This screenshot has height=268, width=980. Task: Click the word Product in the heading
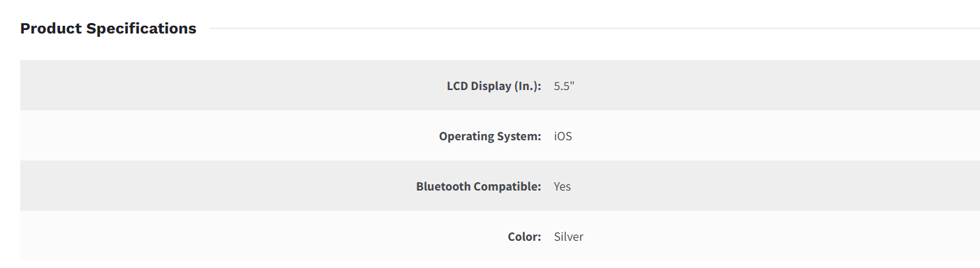[x=49, y=29]
